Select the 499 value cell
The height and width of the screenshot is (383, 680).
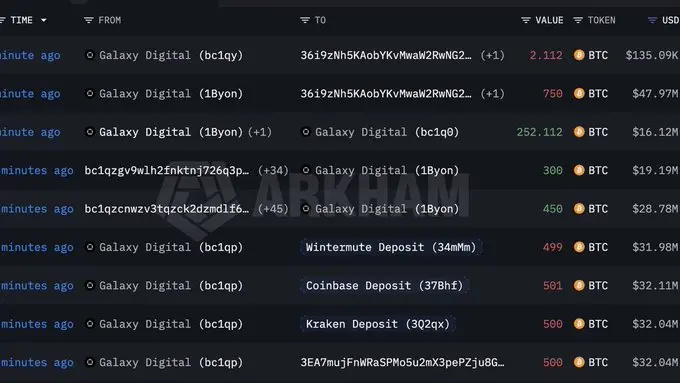(552, 247)
